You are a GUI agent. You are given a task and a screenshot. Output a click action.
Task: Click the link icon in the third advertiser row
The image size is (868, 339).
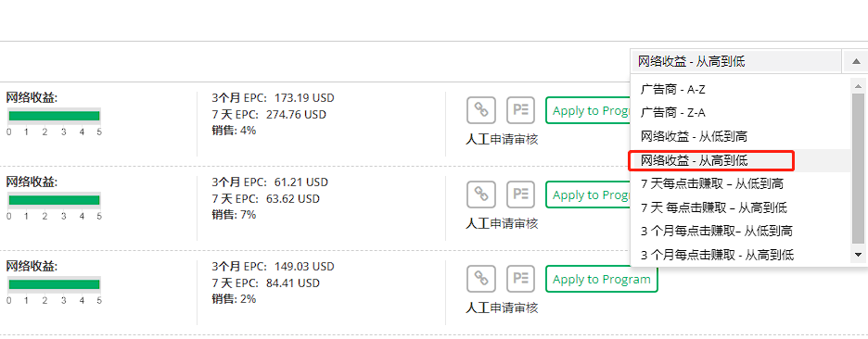pos(481,279)
